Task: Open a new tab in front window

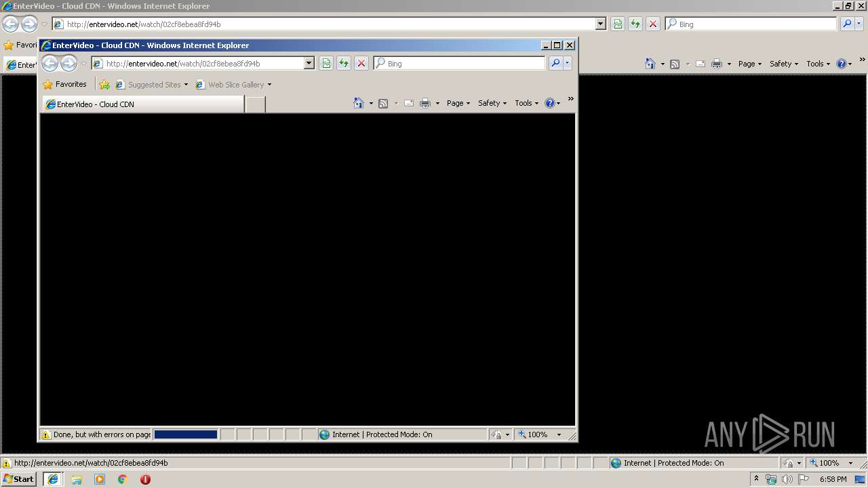Action: 255,104
